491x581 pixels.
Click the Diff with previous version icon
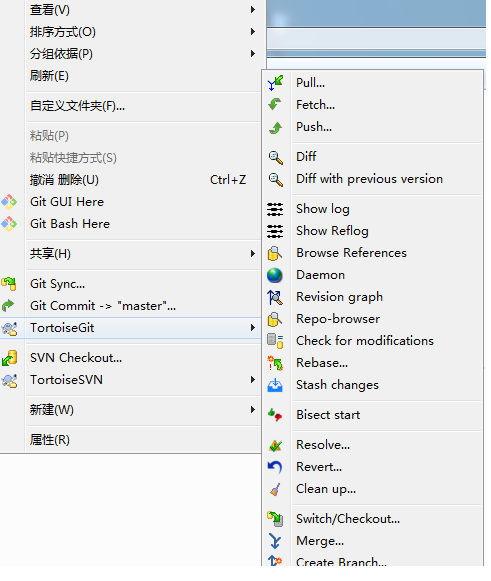click(275, 179)
